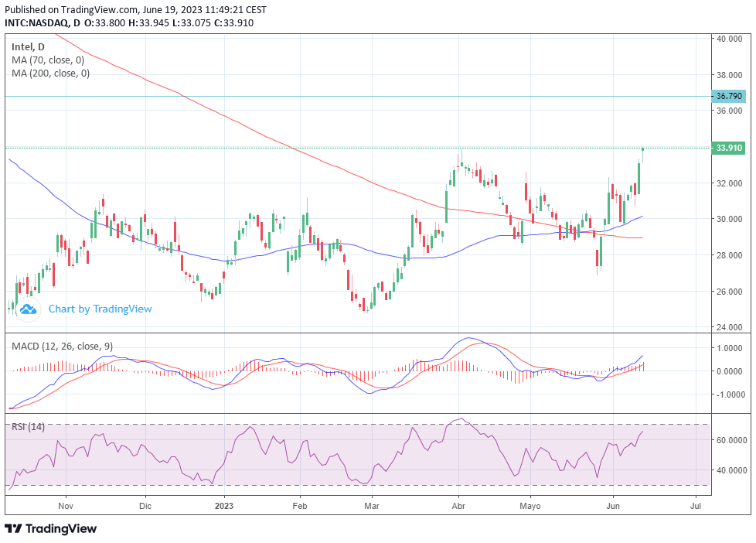Click the 'MA (200, close, 0)' indicator label
The height and width of the screenshot is (543, 756).
point(50,73)
